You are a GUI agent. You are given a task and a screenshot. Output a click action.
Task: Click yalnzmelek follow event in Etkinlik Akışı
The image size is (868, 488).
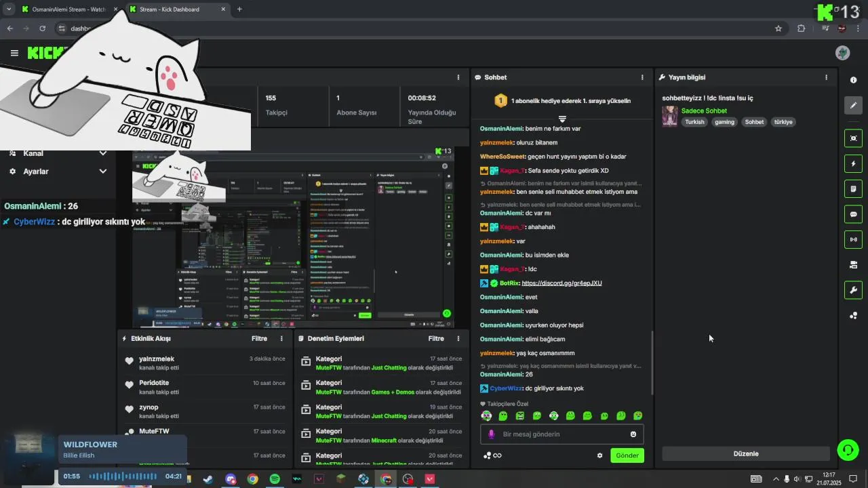pos(205,363)
